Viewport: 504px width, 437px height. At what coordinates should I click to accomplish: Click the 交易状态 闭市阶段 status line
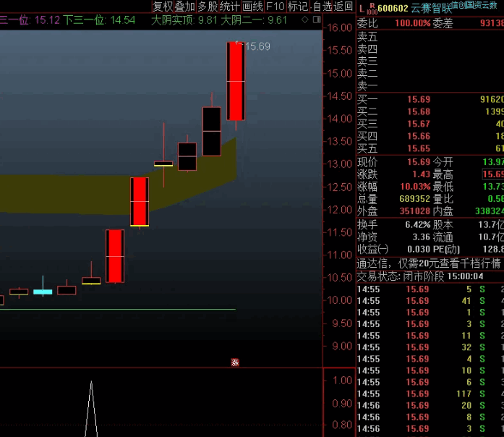point(420,276)
